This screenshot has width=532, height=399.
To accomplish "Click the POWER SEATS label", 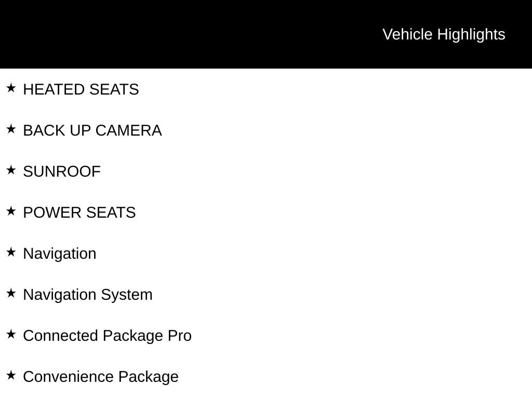I will tap(79, 212).
